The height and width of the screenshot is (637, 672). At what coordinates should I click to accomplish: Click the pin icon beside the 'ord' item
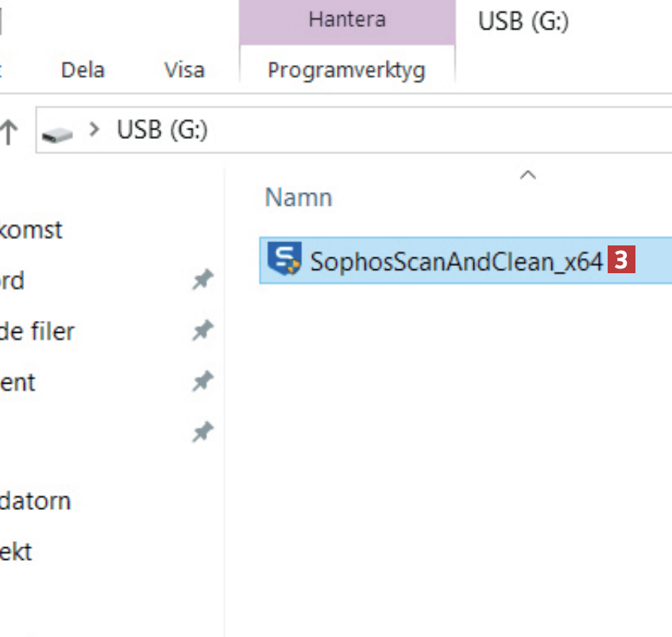click(x=203, y=280)
